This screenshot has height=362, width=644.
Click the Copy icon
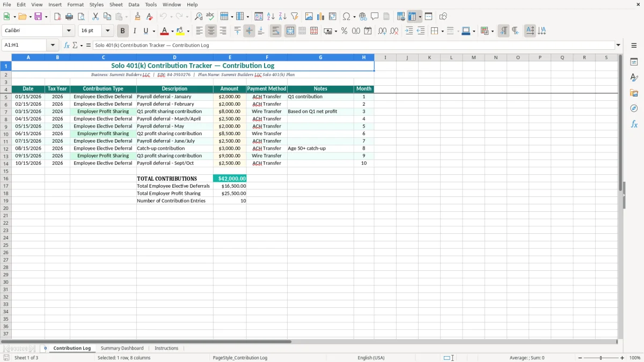coord(107,17)
